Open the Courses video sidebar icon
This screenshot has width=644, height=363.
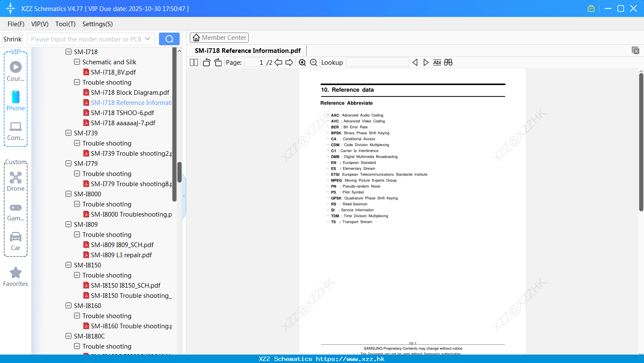pos(16,67)
